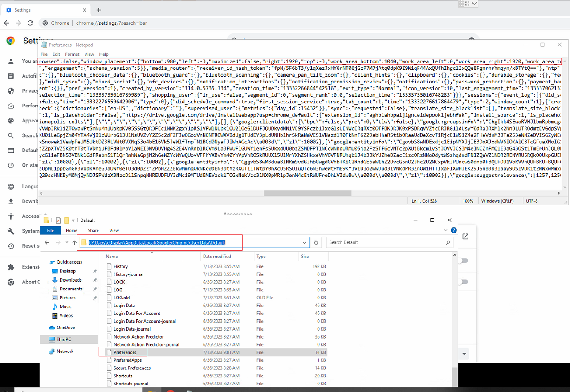Screen dimensions: 570x392
Task: Click Chrome's browser forward arrow
Action: tap(18, 23)
